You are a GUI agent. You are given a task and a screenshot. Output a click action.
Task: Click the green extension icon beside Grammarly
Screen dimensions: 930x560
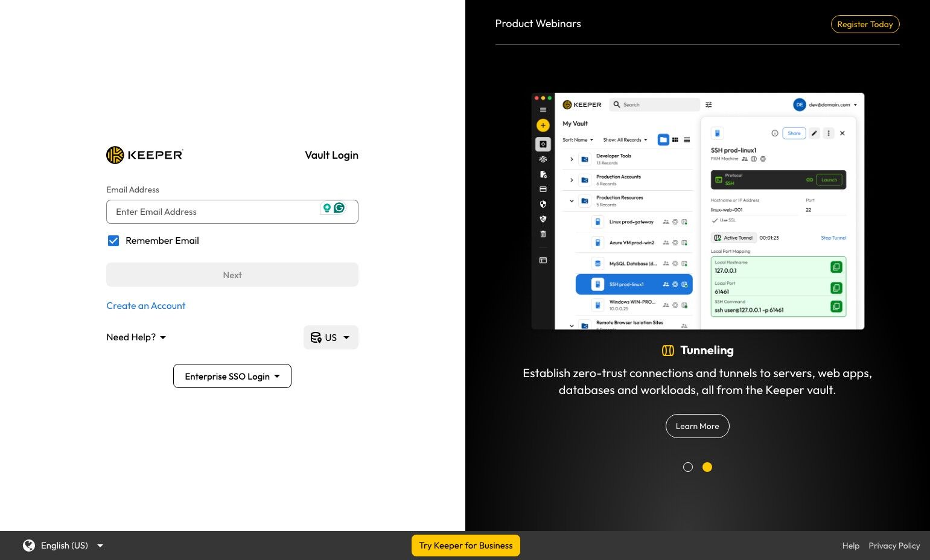(x=326, y=208)
